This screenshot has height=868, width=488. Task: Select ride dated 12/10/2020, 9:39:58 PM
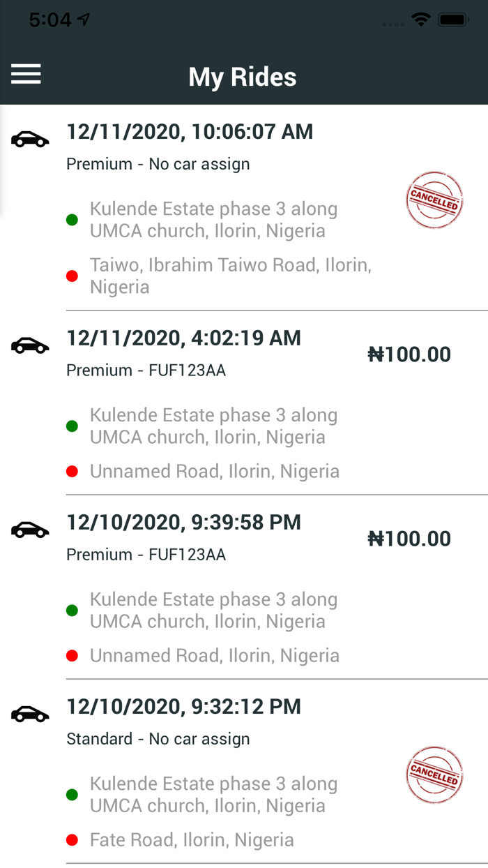click(183, 522)
